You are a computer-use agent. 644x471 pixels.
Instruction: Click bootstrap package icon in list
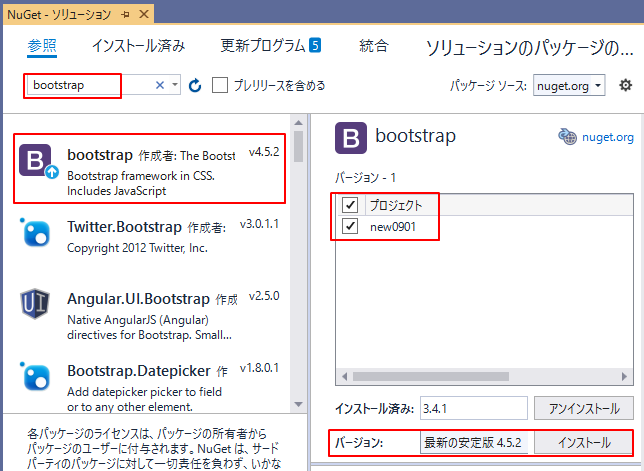click(35, 160)
